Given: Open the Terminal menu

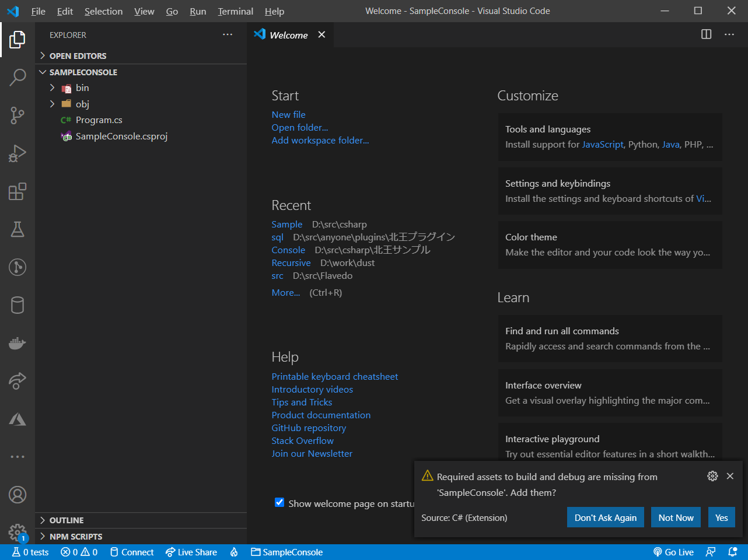Looking at the screenshot, I should pos(235,11).
